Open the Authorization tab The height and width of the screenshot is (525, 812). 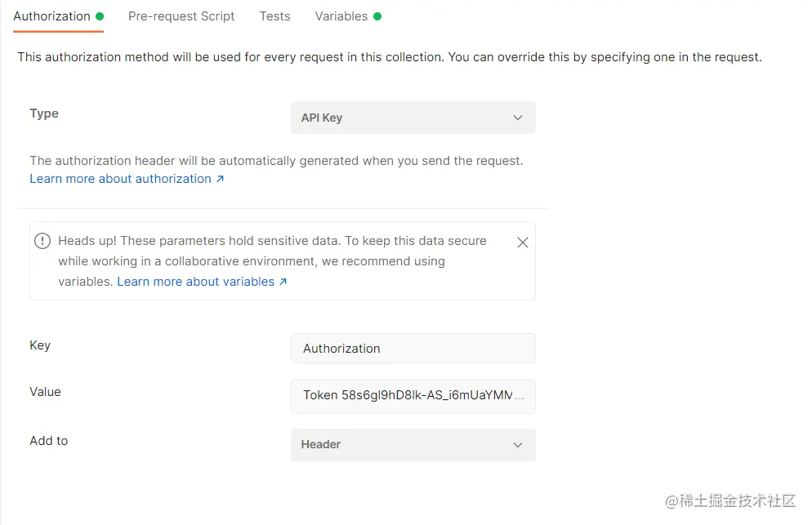pyautogui.click(x=51, y=16)
